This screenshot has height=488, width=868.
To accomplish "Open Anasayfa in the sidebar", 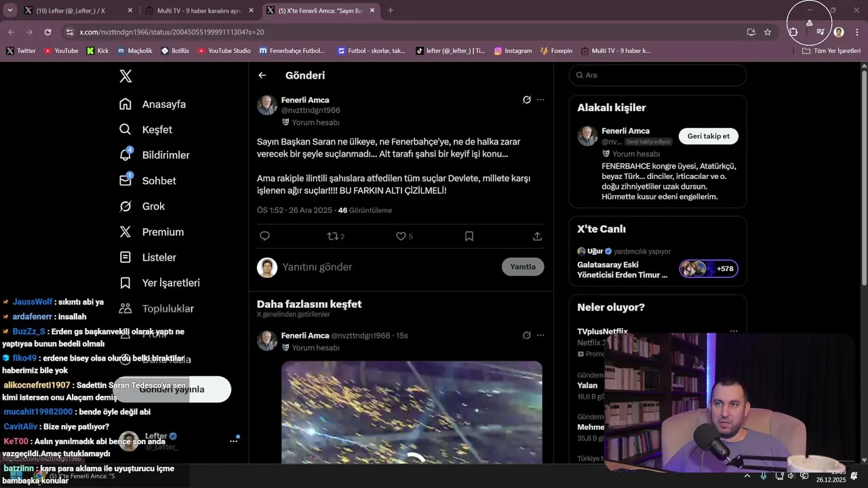I will pos(153,104).
